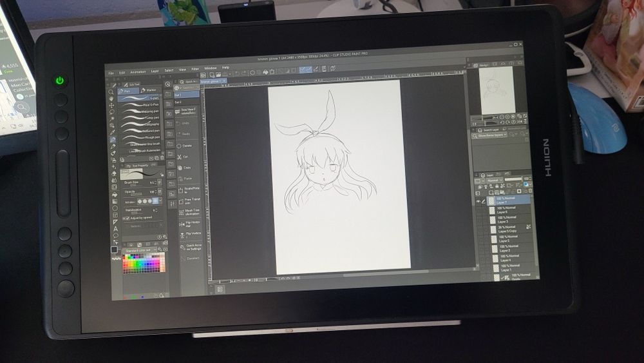Viewport: 644px width, 363px height.
Task: Click New file icon in command bar
Action: [x=211, y=74]
